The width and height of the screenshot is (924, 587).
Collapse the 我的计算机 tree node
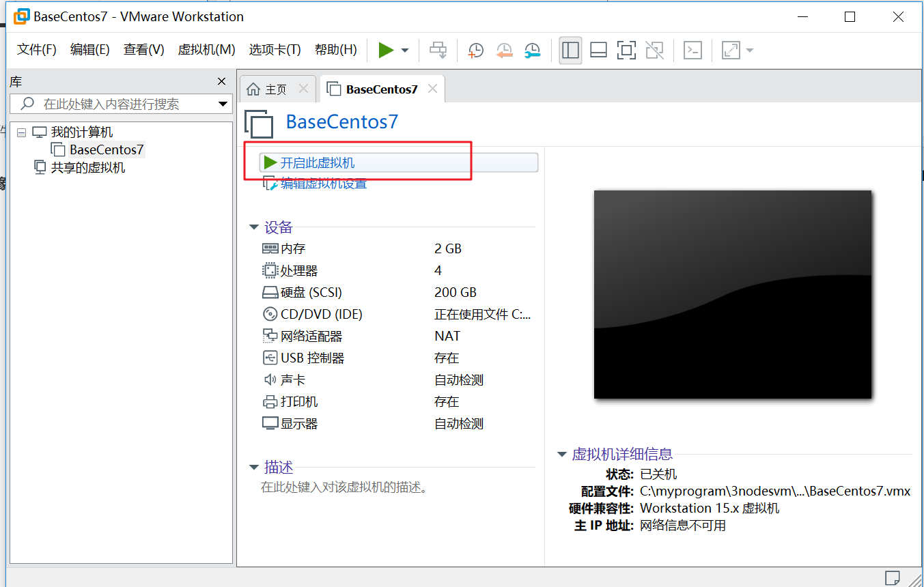(21, 132)
